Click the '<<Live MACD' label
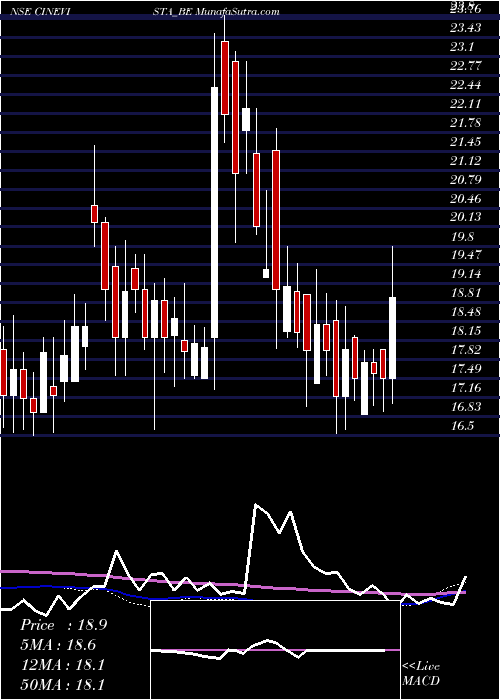 (421, 674)
